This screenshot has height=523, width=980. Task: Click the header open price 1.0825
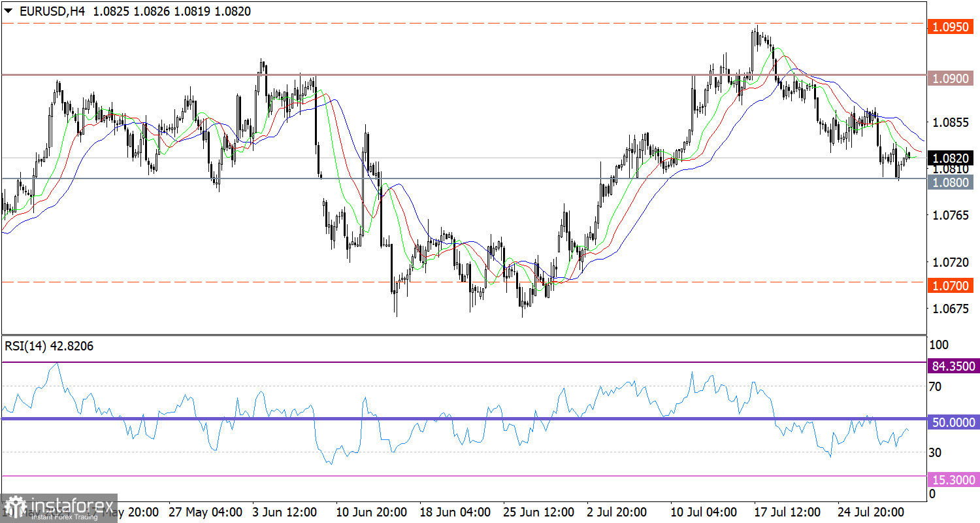[x=112, y=12]
